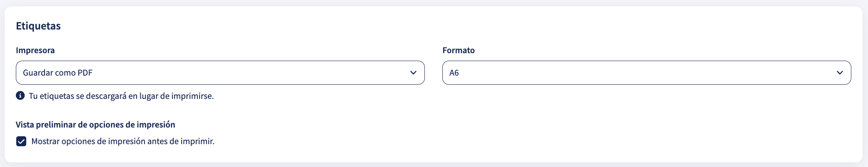Click the chevron arrow in Formato dropdown
The height and width of the screenshot is (167, 868).
pos(840,73)
